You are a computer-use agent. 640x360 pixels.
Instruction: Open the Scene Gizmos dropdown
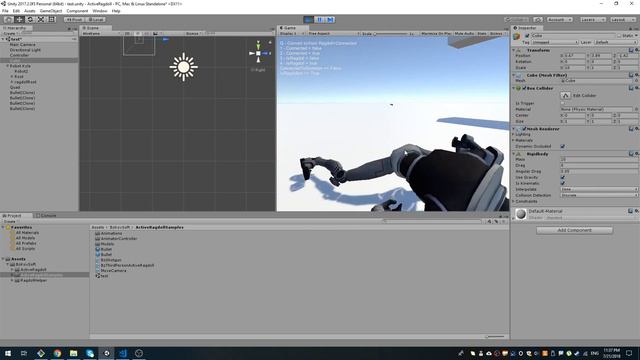(195, 33)
